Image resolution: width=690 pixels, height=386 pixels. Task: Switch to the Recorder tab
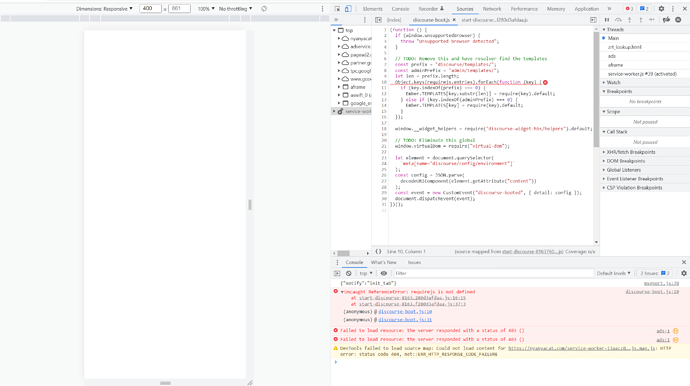[431, 9]
